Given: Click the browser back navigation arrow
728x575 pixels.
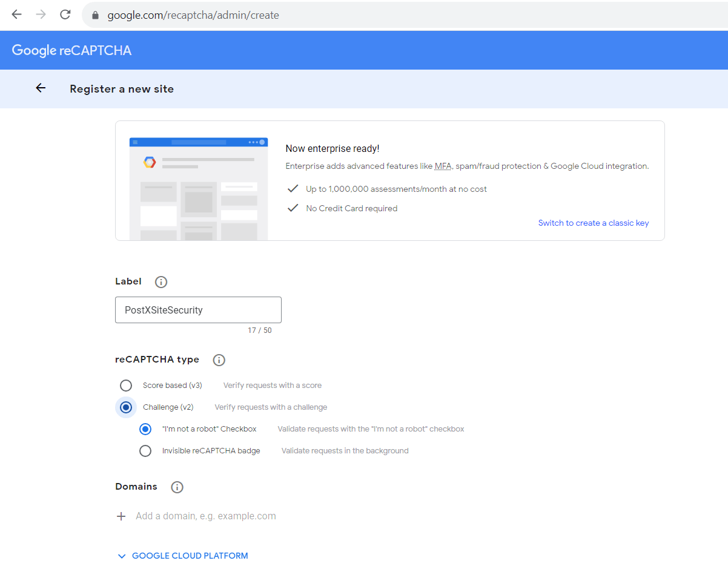Looking at the screenshot, I should [16, 15].
